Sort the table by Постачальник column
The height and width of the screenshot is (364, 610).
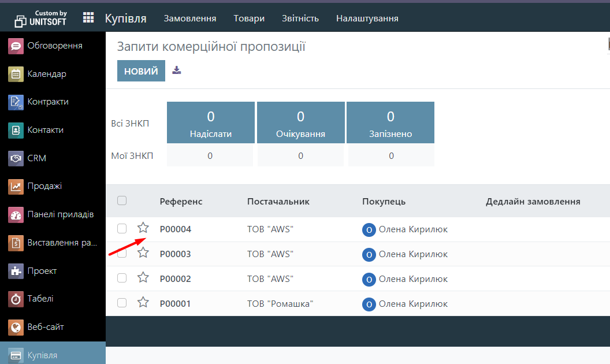tap(278, 201)
